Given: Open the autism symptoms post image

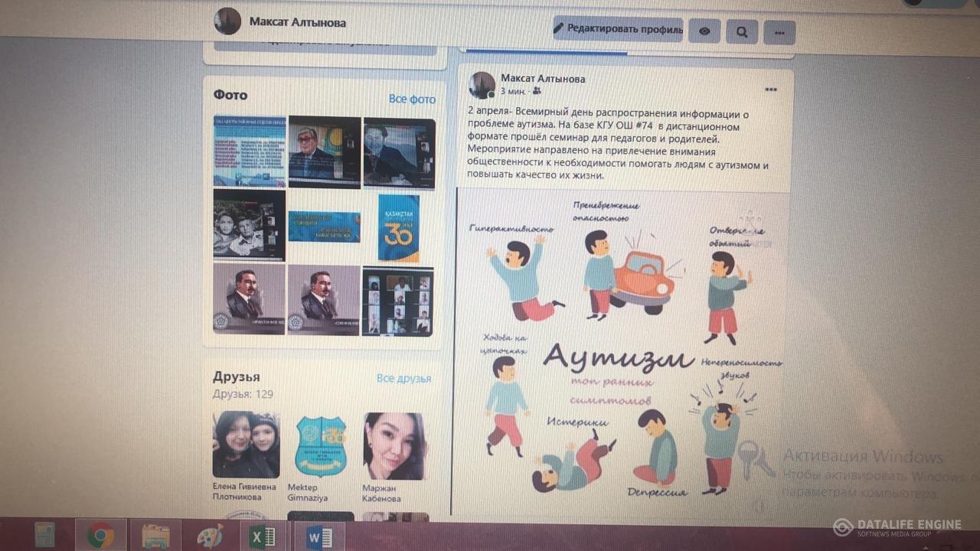Looking at the screenshot, I should (622, 352).
